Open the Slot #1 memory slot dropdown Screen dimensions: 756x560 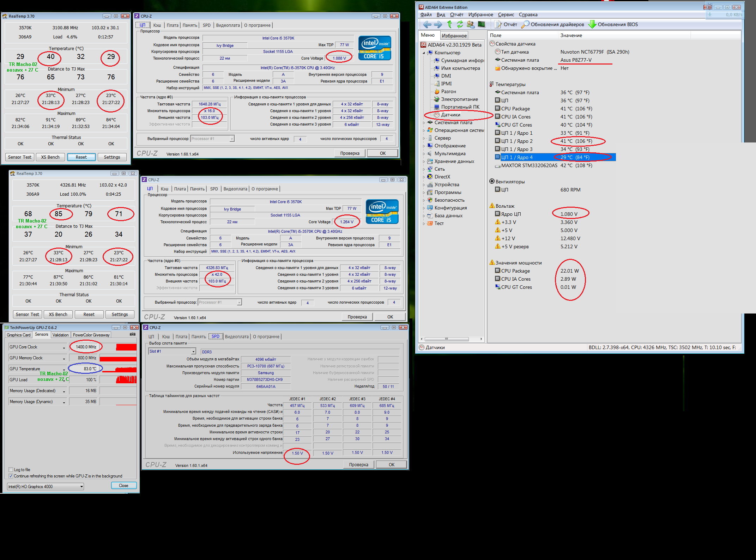pyautogui.click(x=193, y=352)
